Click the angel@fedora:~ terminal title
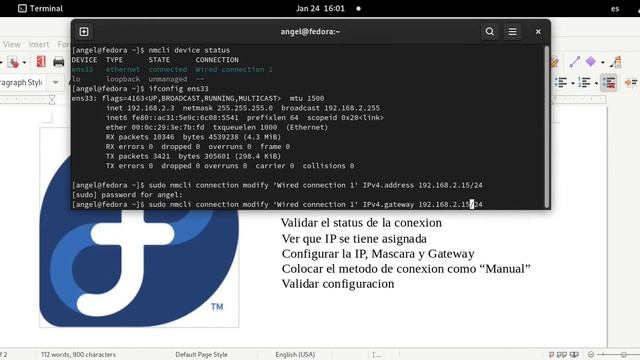Screen dimensions: 640x360 coord(310,32)
